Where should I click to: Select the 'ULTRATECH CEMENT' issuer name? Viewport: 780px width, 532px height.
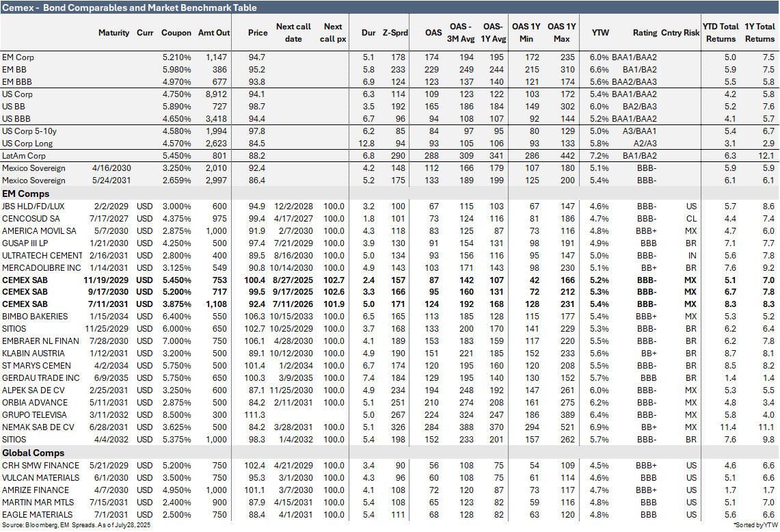42,255
